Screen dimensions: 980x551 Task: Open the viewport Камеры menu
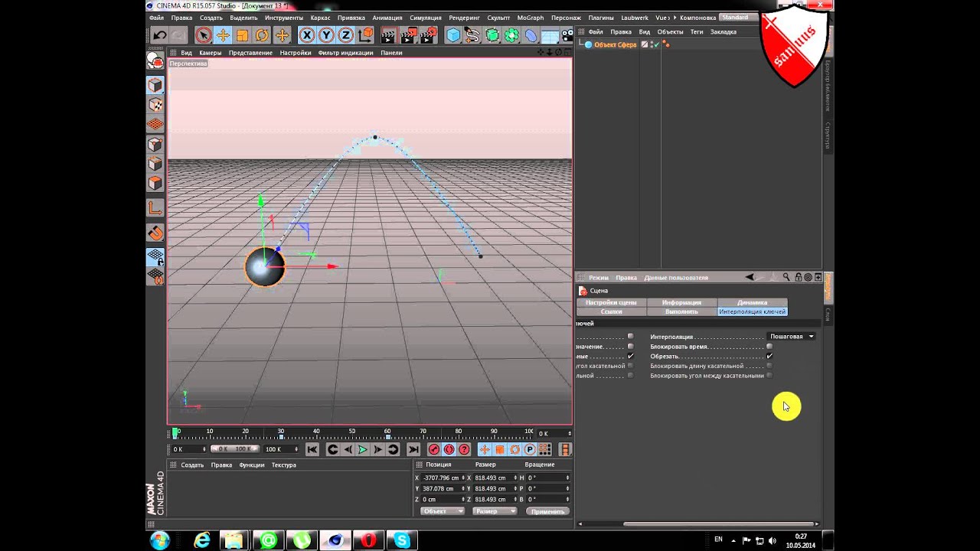[210, 53]
